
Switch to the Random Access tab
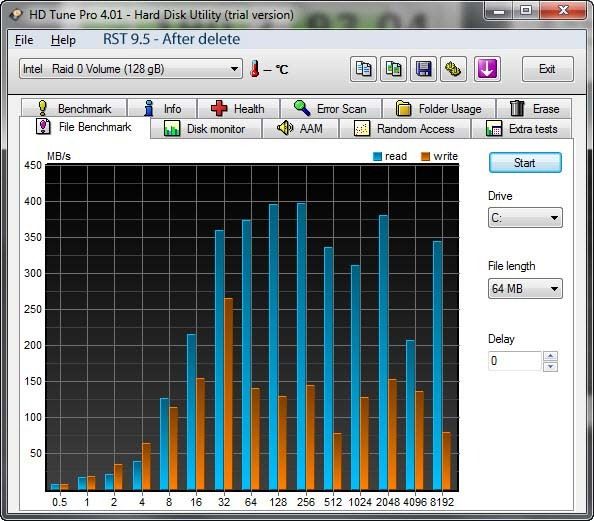405,129
